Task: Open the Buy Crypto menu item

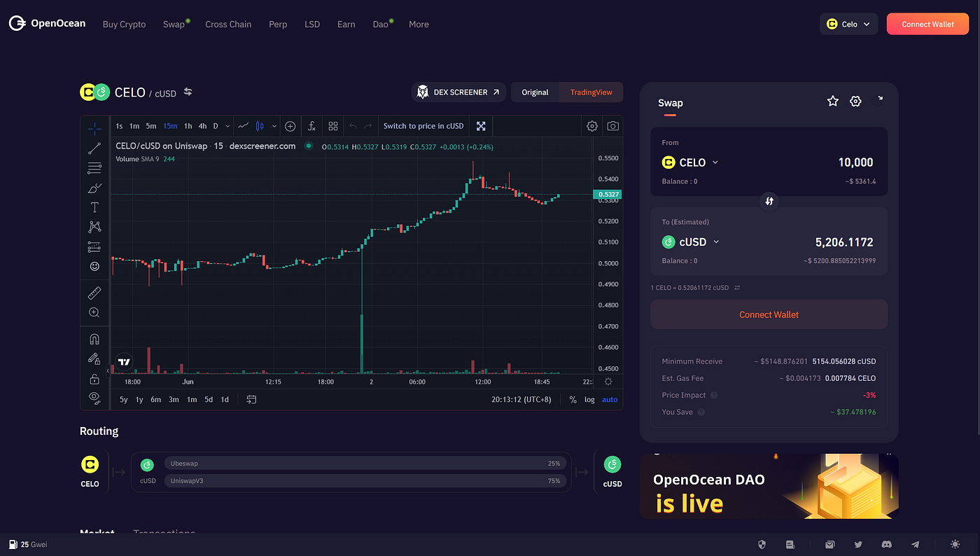Action: [x=124, y=24]
